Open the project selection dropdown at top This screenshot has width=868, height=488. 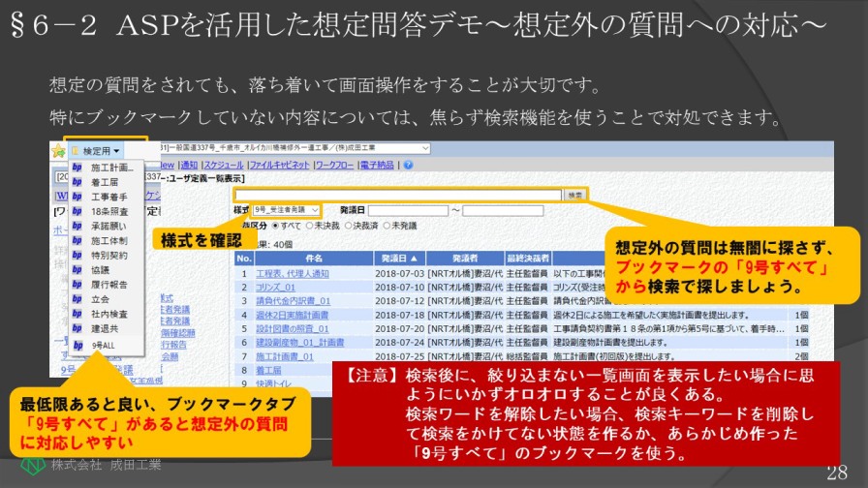point(424,148)
